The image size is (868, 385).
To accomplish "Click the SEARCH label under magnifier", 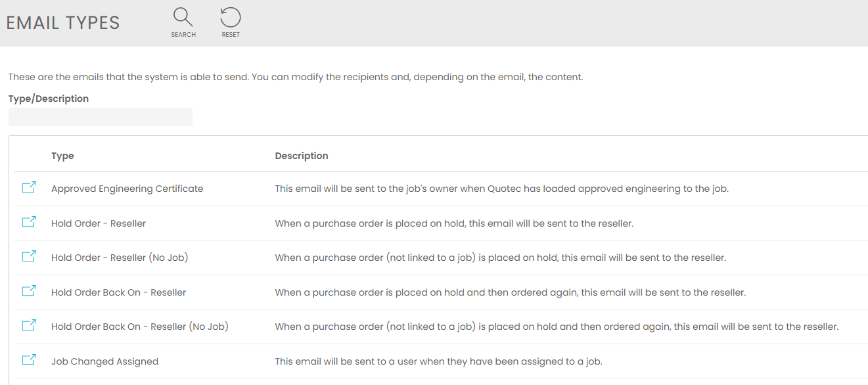I will [183, 35].
